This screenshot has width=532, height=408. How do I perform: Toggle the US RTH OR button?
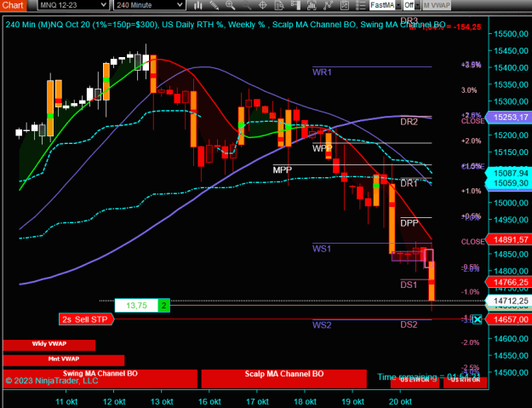tap(465, 382)
